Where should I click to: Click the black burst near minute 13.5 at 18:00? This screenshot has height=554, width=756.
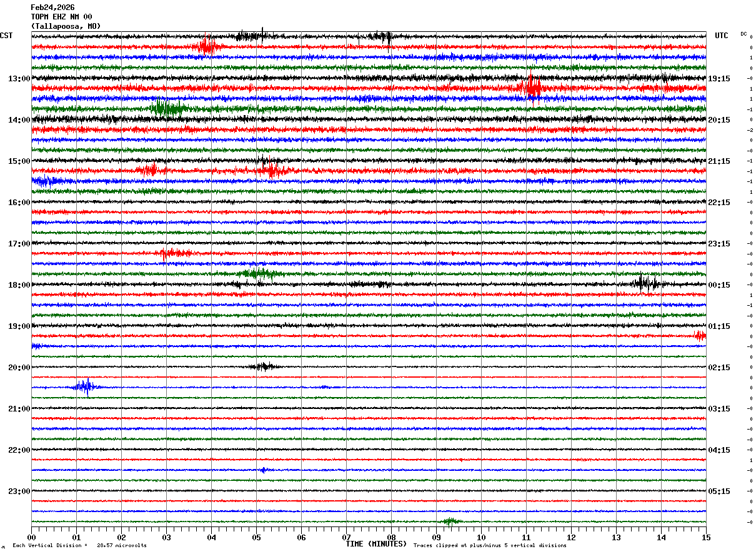[647, 283]
